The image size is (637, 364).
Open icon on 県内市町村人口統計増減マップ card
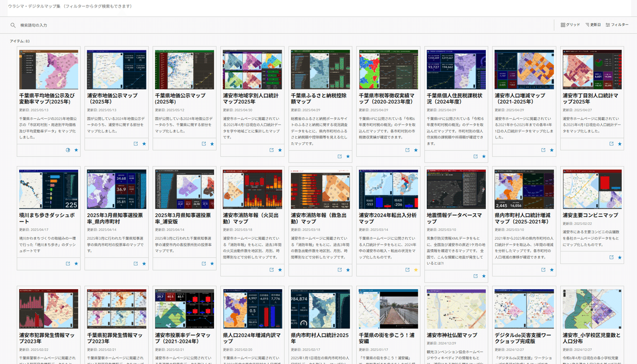pos(544,270)
